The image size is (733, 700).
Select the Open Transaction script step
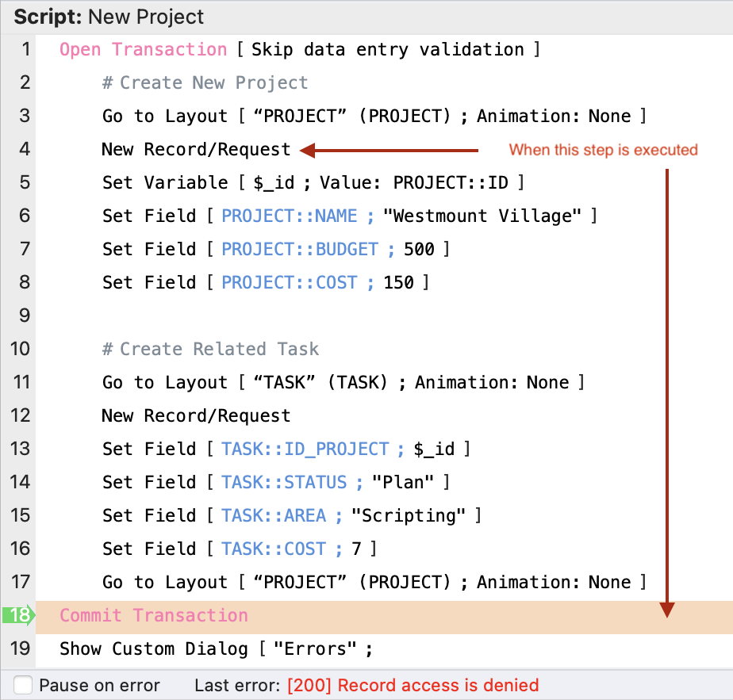click(143, 50)
